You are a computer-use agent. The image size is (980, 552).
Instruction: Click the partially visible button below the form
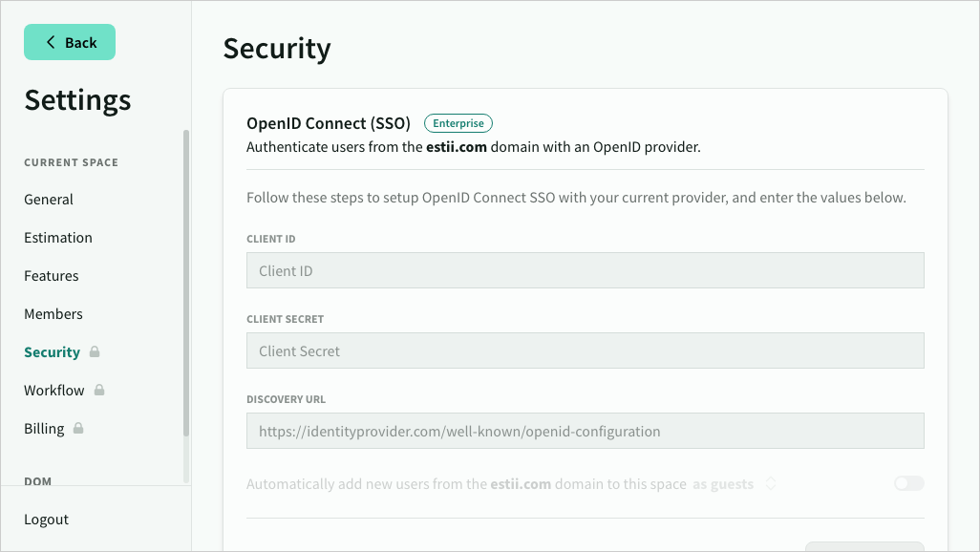pos(864,546)
